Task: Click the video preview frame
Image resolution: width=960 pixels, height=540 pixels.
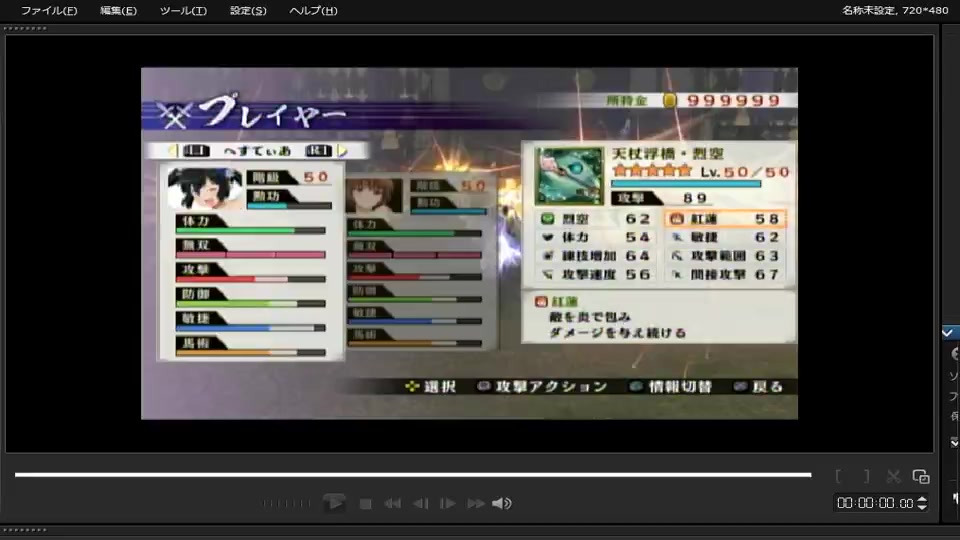Action: point(469,243)
